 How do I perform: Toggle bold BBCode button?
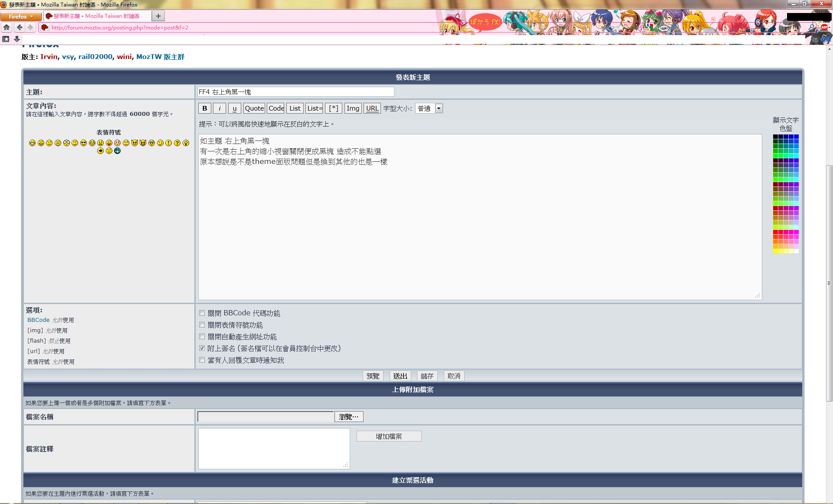[205, 108]
